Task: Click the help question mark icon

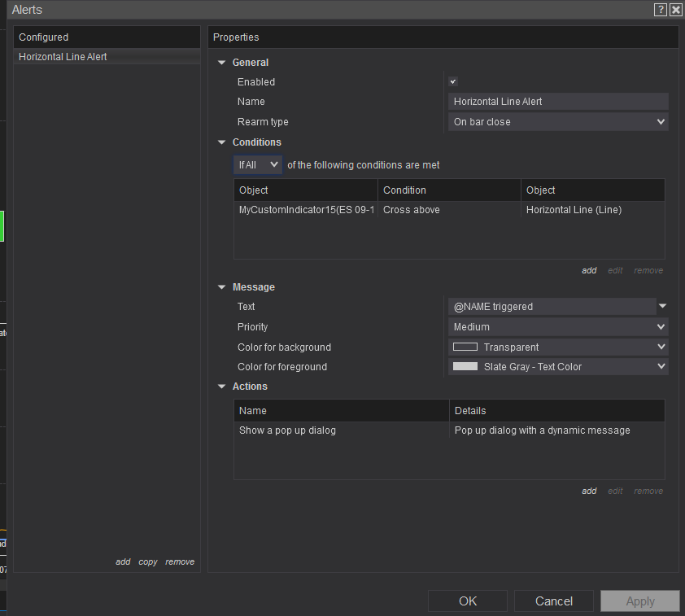Action: [661, 10]
